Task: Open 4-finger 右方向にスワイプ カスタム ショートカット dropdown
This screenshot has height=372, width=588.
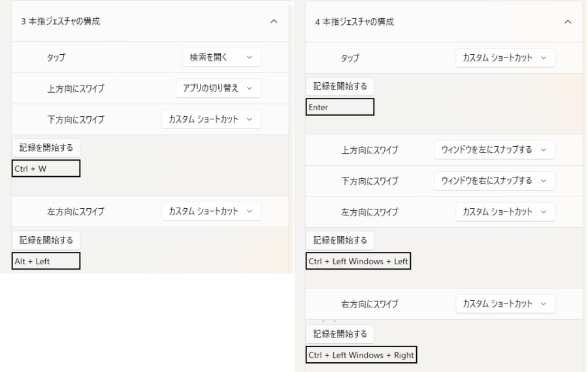Action: 505,303
